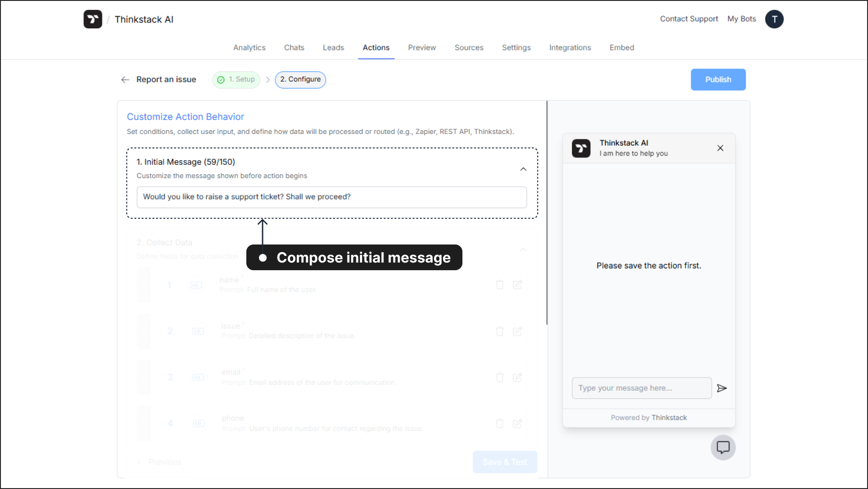Delete the issue field row

pyautogui.click(x=499, y=331)
